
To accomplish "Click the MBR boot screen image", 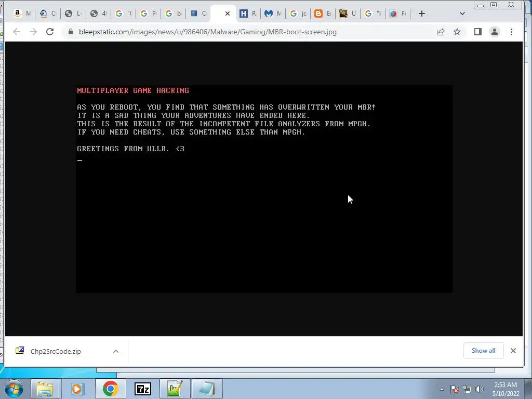I will pos(264,189).
